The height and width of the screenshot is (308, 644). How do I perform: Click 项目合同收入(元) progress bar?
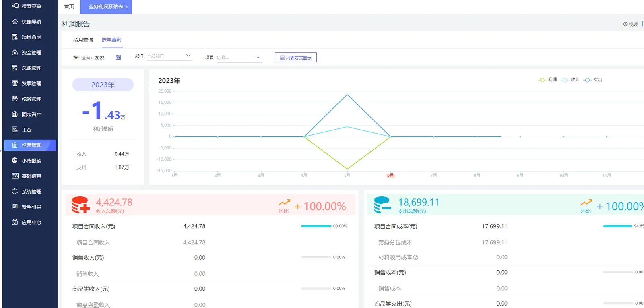tap(316, 226)
